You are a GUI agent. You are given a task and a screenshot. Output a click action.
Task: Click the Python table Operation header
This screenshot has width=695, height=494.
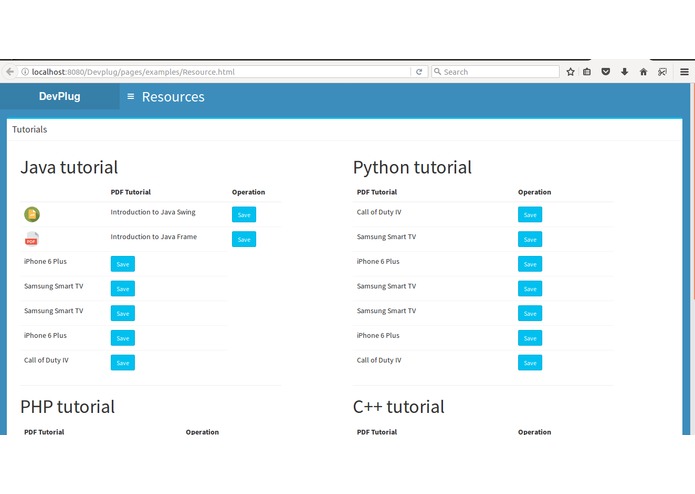click(535, 192)
